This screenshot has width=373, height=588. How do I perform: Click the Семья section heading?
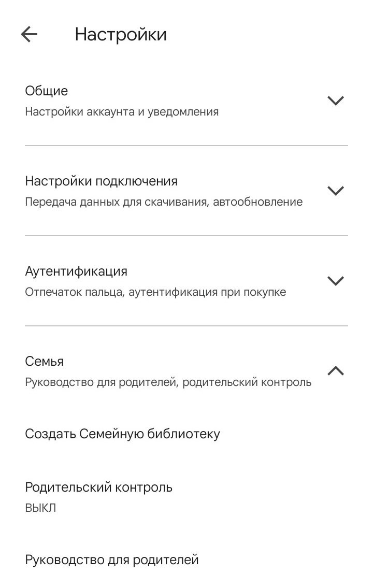pos(44,361)
